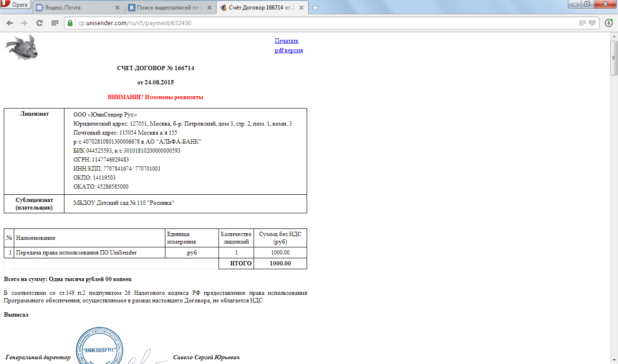Click the name Савело Сергей Юрьевич
This screenshot has width=618, height=364.
pos(206,357)
